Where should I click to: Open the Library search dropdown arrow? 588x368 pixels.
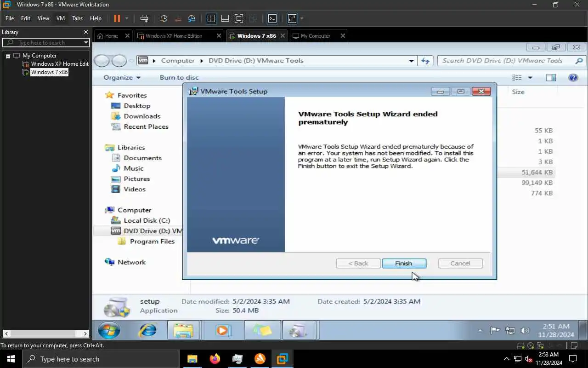point(86,43)
